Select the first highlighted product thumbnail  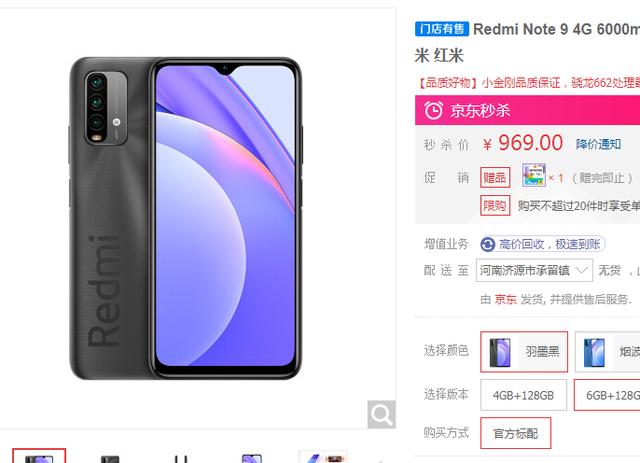click(x=39, y=456)
